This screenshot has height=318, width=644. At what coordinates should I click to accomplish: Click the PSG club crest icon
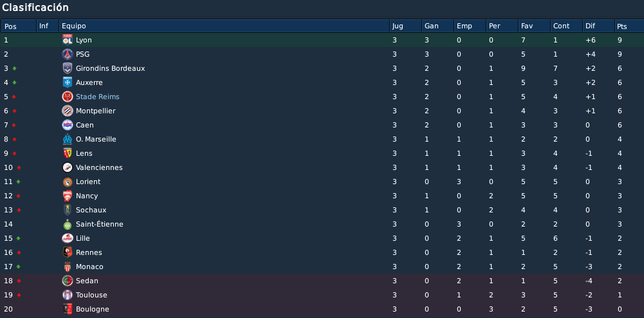click(x=68, y=54)
